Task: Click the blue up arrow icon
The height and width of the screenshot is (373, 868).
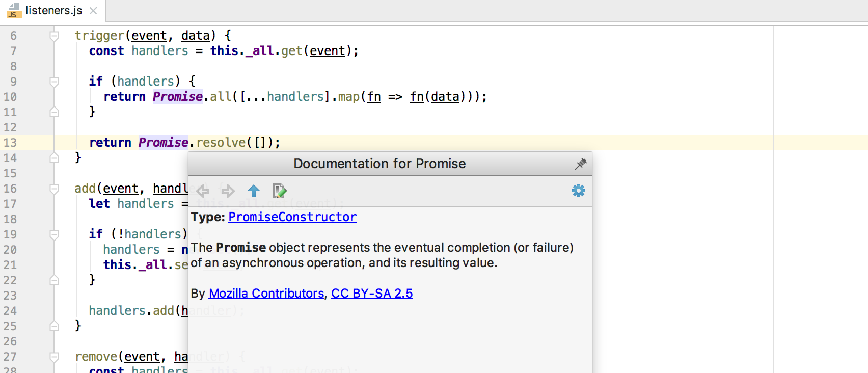Action: (254, 191)
